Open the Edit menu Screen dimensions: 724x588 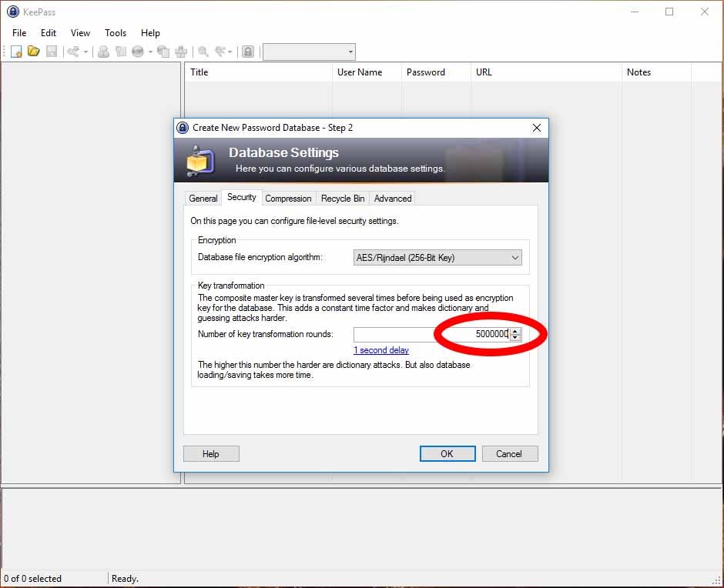49,33
